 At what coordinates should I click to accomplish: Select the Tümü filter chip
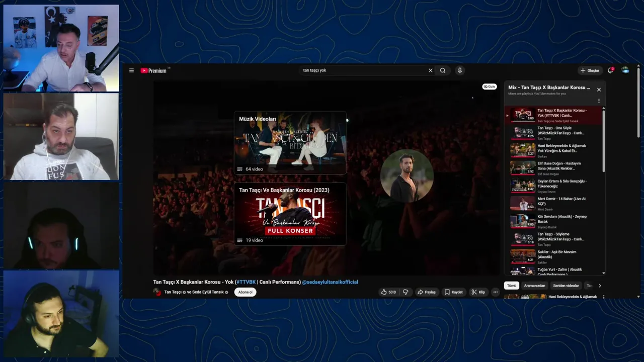point(512,286)
